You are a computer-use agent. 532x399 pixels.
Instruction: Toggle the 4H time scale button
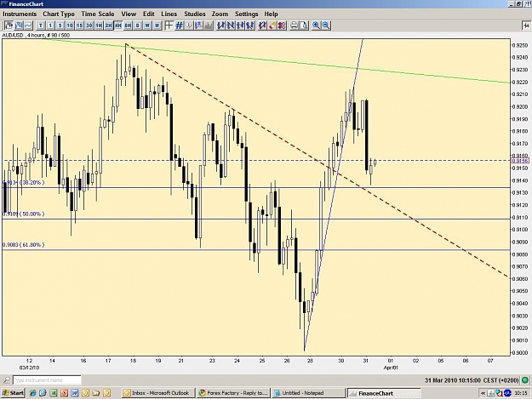(118, 26)
